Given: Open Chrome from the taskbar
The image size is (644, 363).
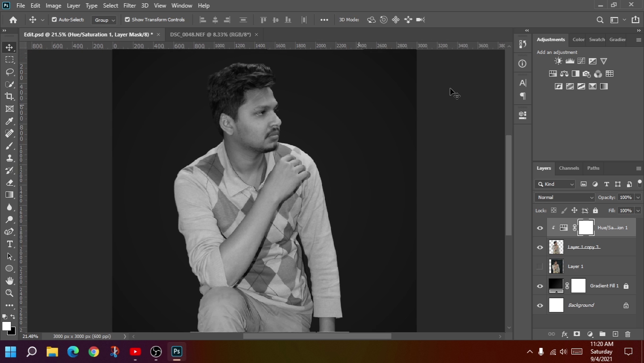Looking at the screenshot, I should tap(93, 352).
